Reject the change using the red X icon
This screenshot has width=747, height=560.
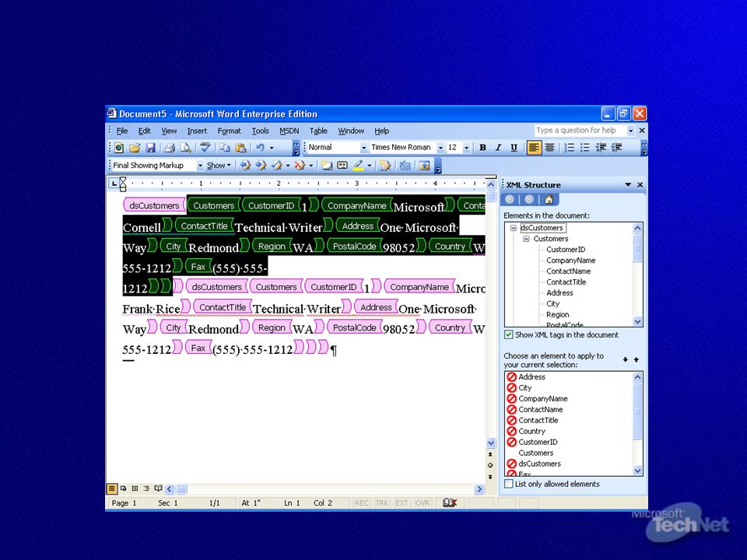(300, 166)
